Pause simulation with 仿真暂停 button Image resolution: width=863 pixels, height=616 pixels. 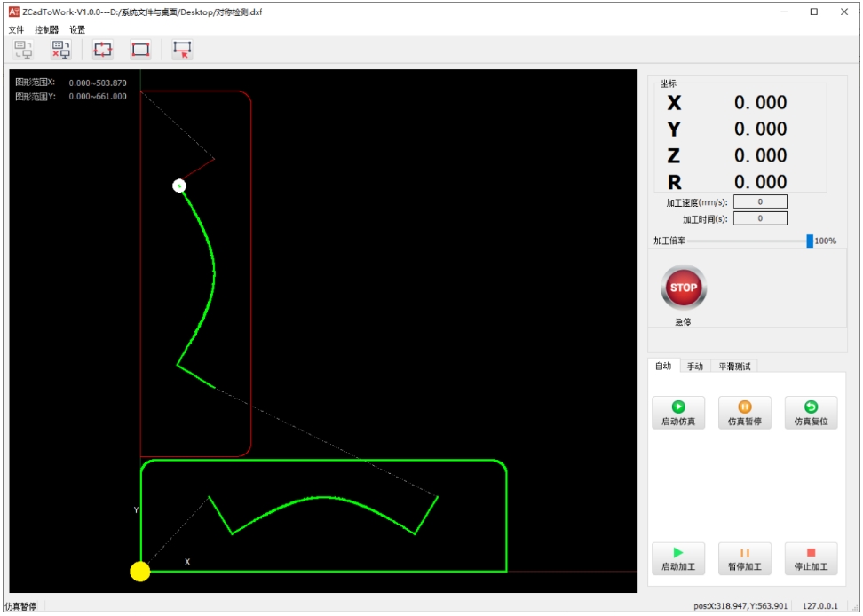745,413
